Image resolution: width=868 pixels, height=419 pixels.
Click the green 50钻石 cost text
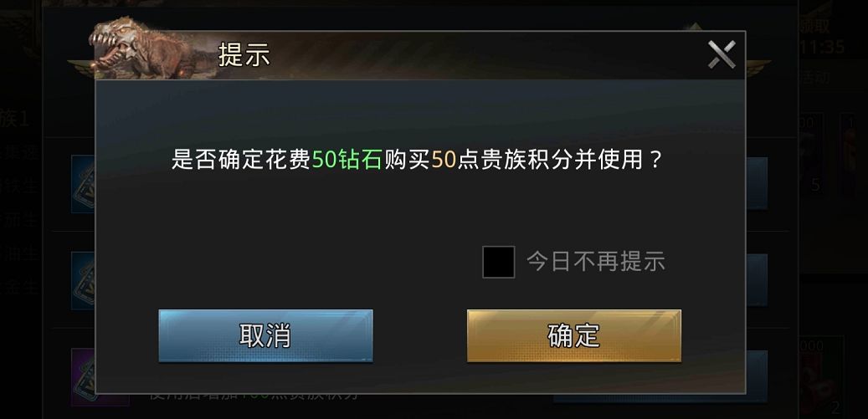coord(347,160)
